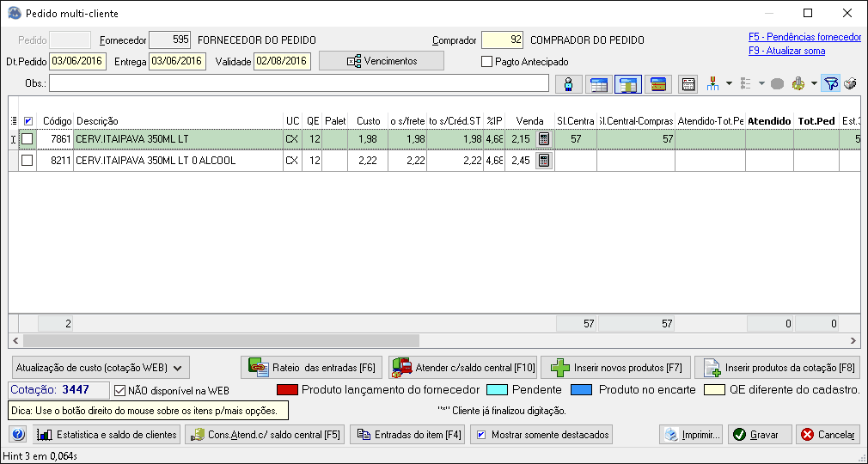This screenshot has height=464, width=868.
Task: Toggle the funnel filter icon
Action: (x=831, y=83)
